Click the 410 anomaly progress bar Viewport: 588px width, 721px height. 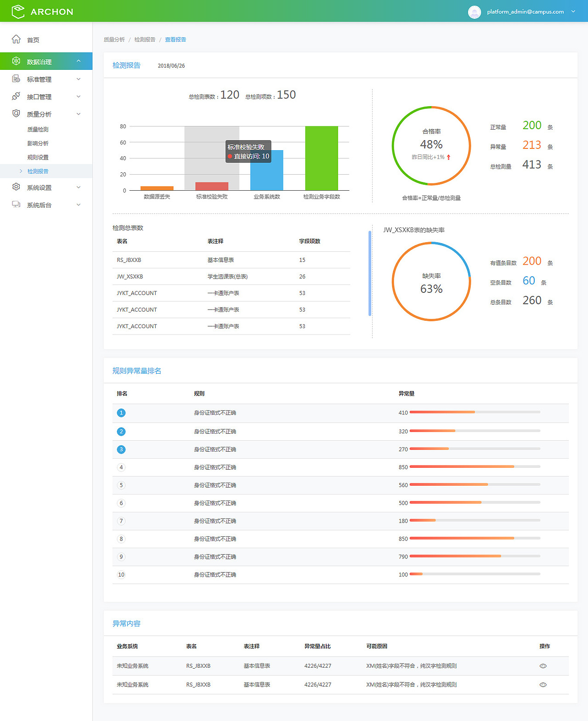coord(475,412)
